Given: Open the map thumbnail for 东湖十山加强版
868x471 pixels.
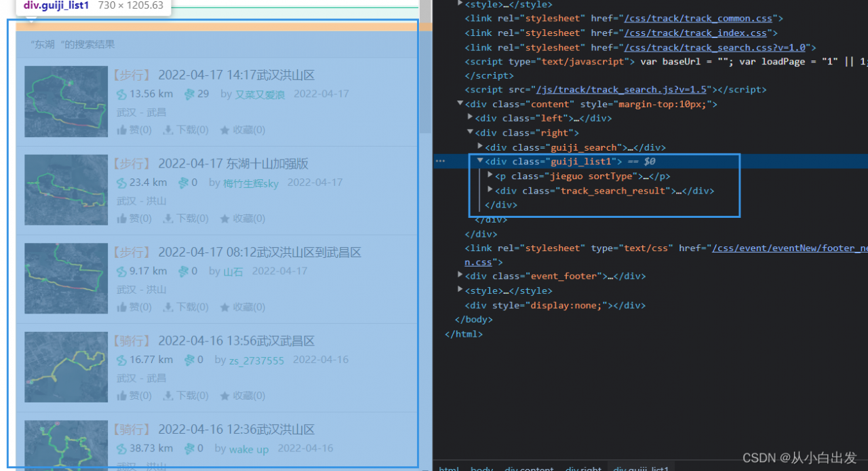Looking at the screenshot, I should tap(66, 190).
